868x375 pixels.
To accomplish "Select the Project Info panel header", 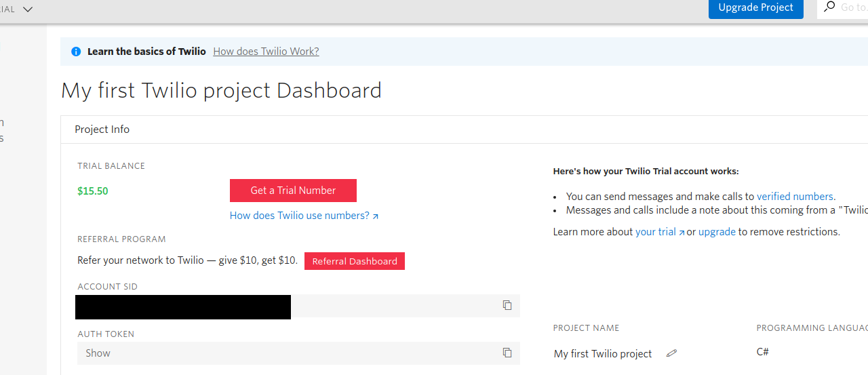I will click(x=102, y=130).
